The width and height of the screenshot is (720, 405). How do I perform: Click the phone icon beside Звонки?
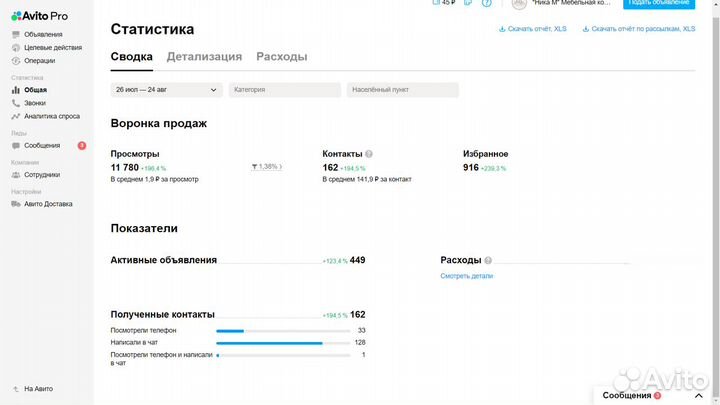[x=16, y=103]
